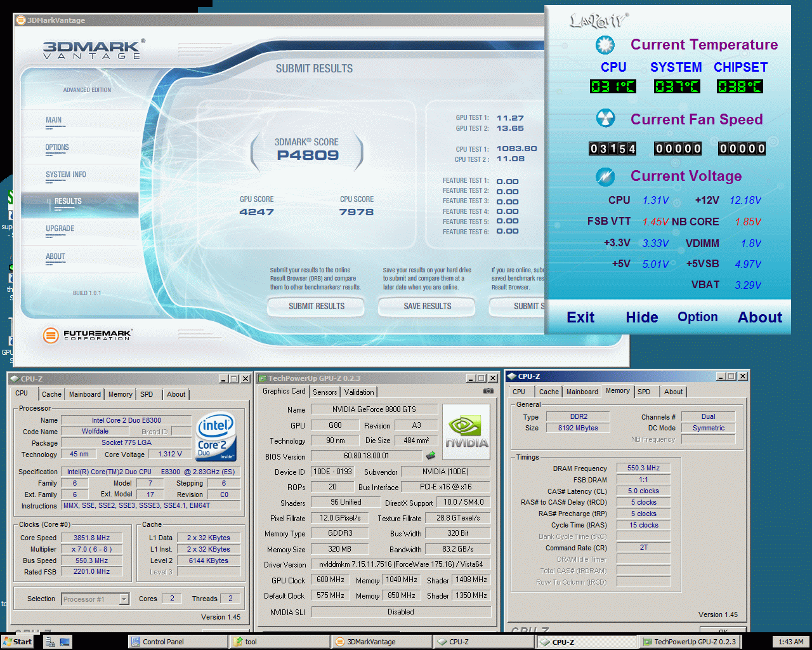Switch to the Sensors tab in GPU-Z
812x650 pixels.
tap(325, 392)
